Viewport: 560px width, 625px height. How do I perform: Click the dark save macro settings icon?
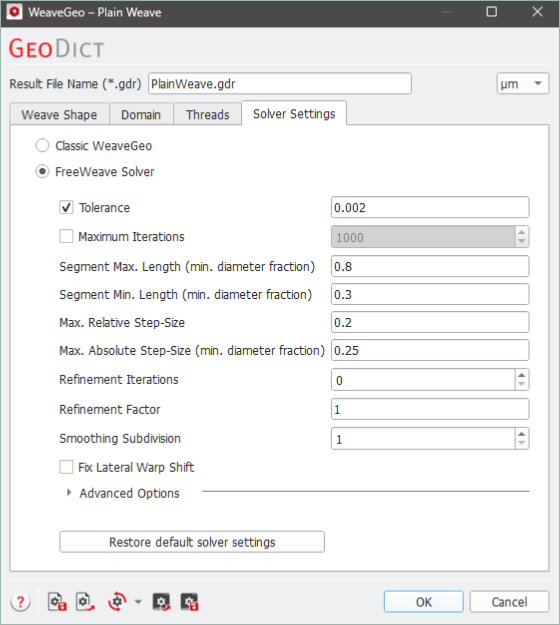[189, 601]
